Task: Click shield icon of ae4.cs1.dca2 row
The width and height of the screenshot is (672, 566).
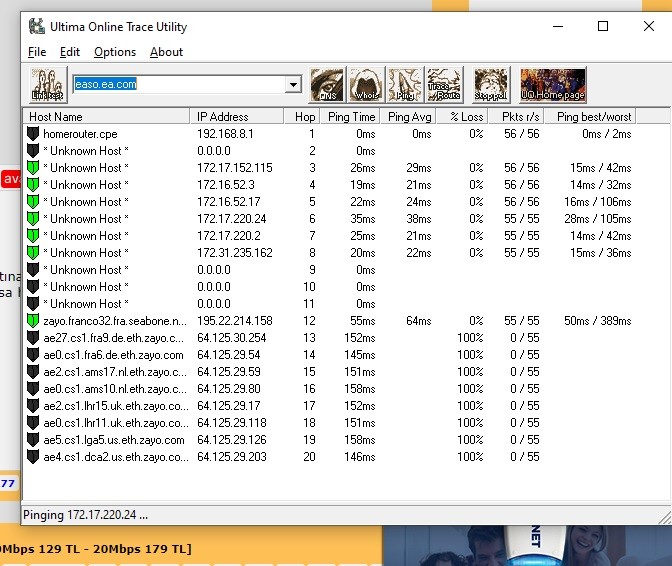Action: click(33, 457)
